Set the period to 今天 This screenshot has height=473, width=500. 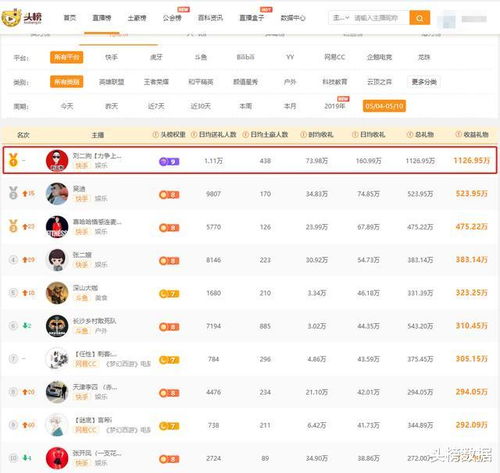pos(67,106)
